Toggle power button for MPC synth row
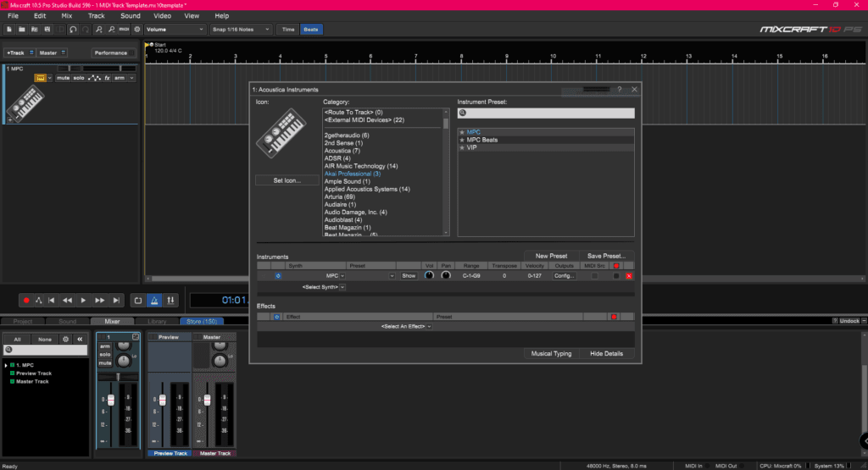 (x=278, y=276)
